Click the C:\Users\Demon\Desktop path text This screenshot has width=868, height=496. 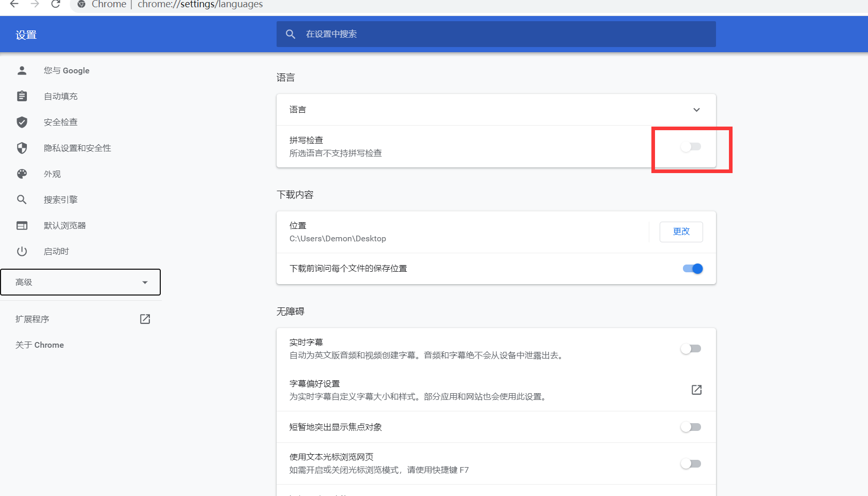pyautogui.click(x=338, y=238)
